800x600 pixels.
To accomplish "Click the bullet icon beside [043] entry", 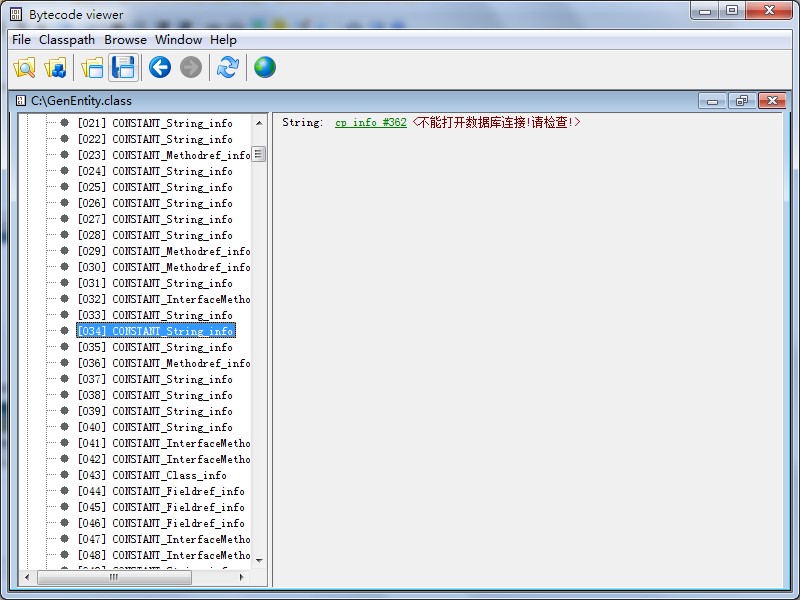I will pos(64,474).
